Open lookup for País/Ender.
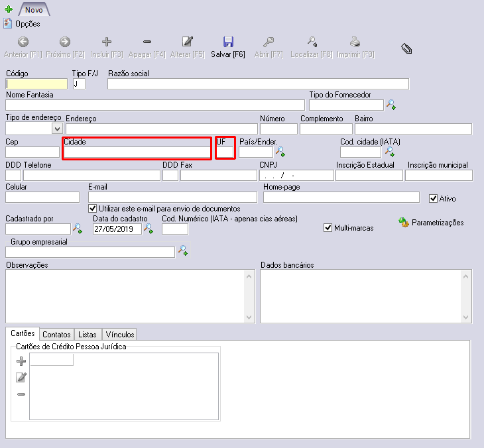 280,152
